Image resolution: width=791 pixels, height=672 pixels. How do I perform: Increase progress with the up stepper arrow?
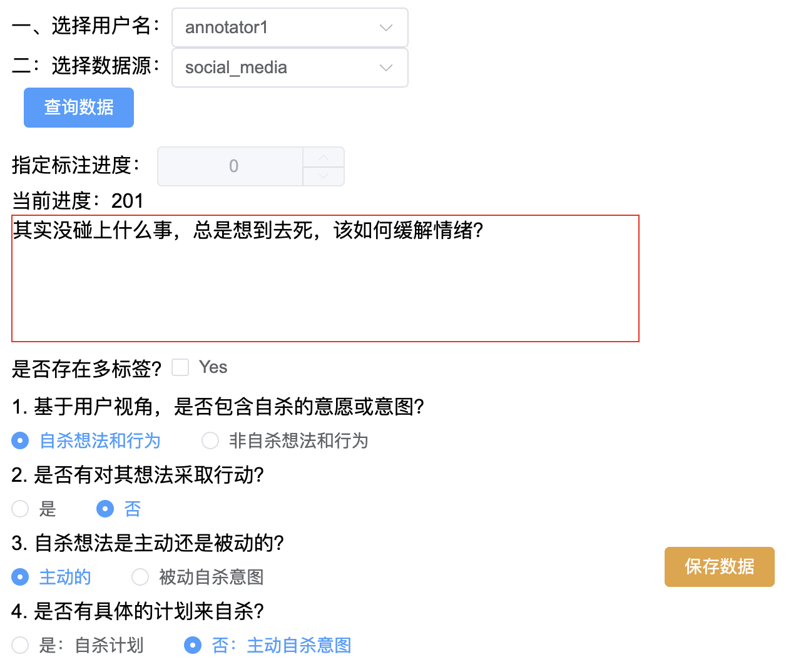(x=324, y=158)
